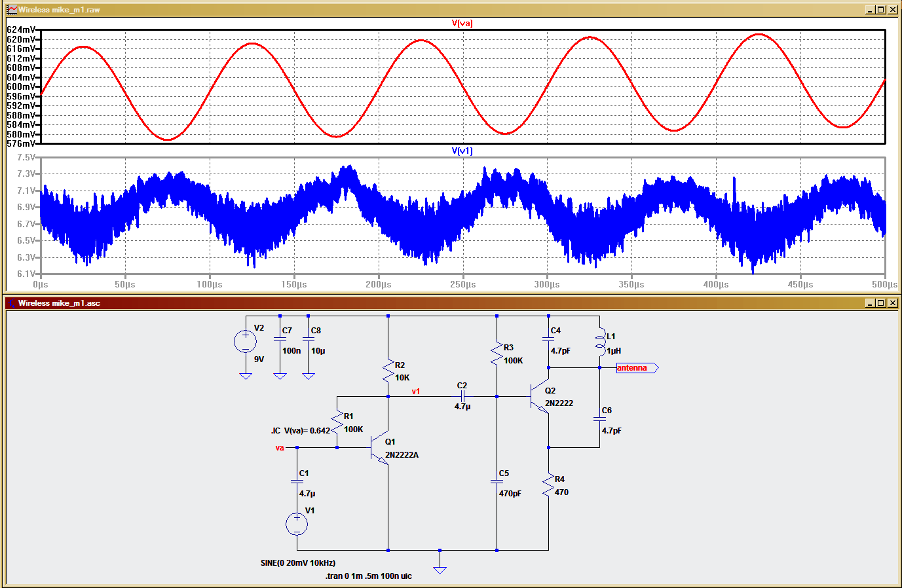Click the 10µ value of C8

click(x=318, y=351)
